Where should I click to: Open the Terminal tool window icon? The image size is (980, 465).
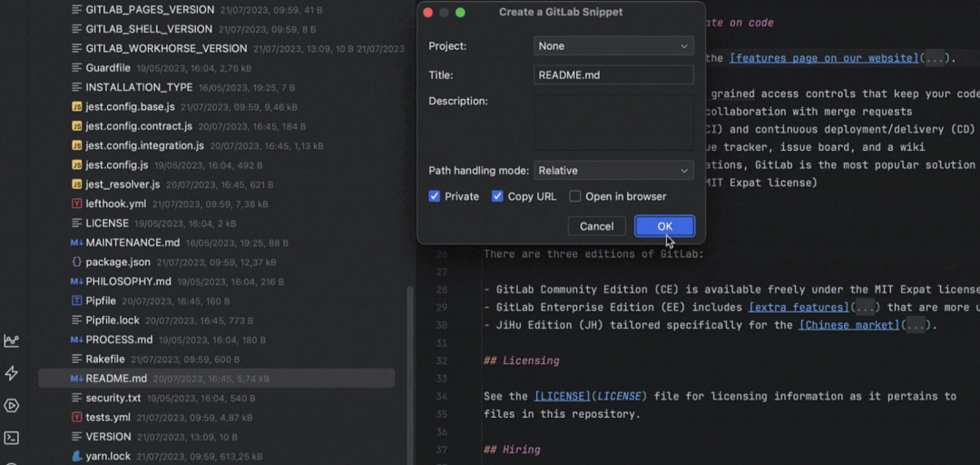pyautogui.click(x=11, y=438)
